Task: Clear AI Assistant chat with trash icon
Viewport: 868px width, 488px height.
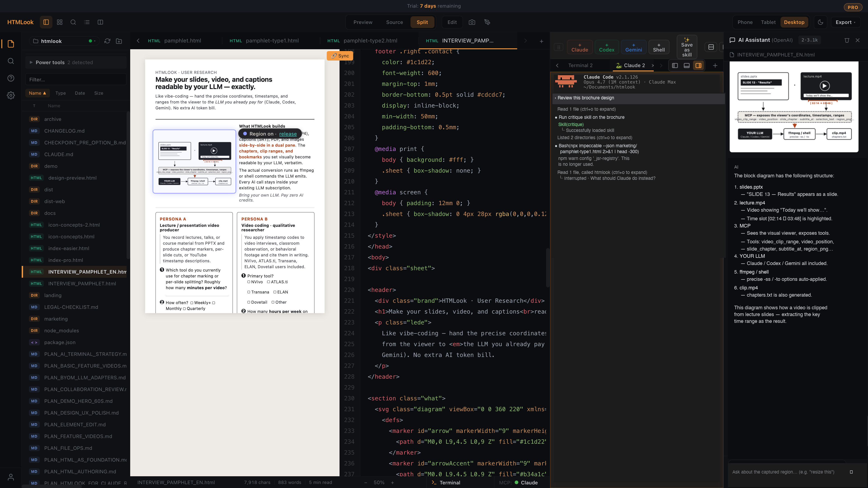Action: pyautogui.click(x=847, y=40)
